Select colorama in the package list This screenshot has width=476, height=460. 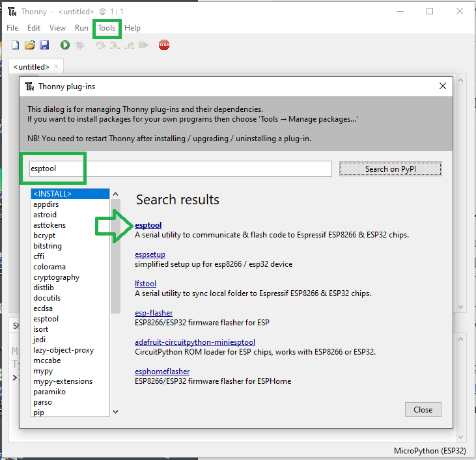point(70,267)
